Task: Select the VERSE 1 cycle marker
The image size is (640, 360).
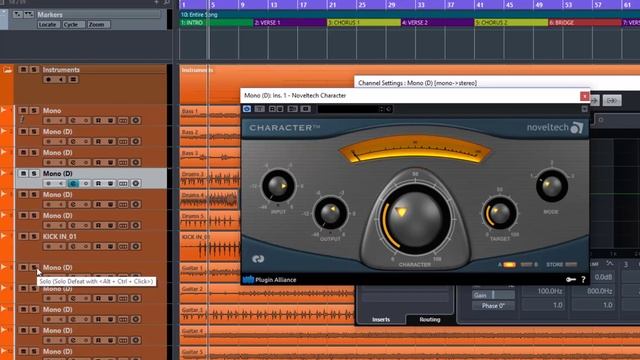Action: pos(290,23)
